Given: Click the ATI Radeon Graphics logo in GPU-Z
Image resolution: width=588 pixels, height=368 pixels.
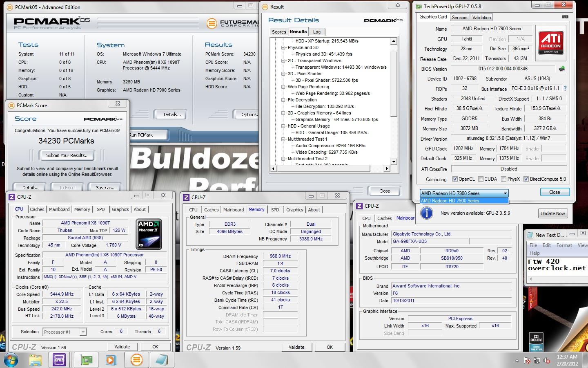Looking at the screenshot, I should [551, 43].
